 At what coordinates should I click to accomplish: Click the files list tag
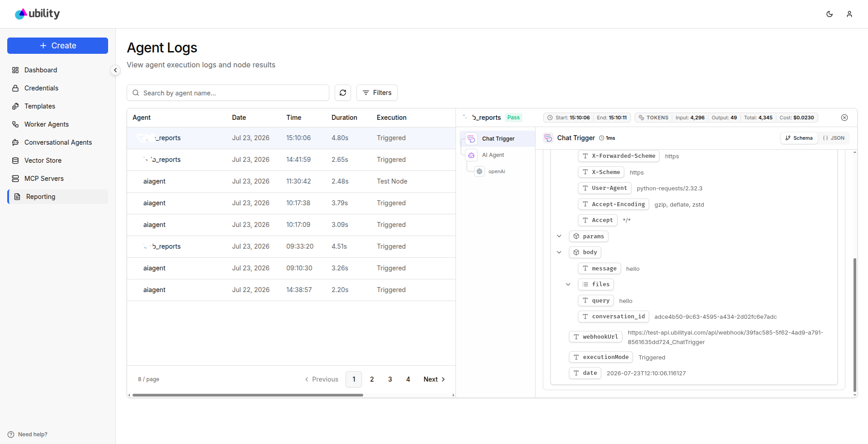click(596, 284)
